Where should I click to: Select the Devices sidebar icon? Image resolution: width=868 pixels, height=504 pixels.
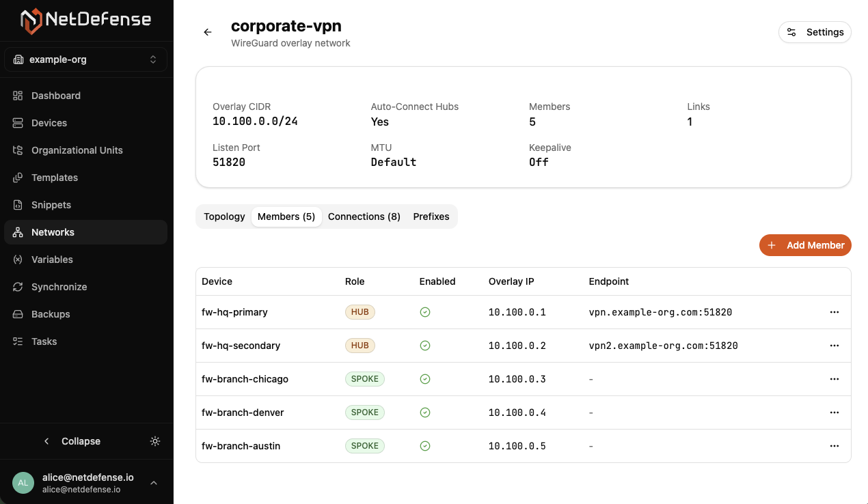click(18, 123)
